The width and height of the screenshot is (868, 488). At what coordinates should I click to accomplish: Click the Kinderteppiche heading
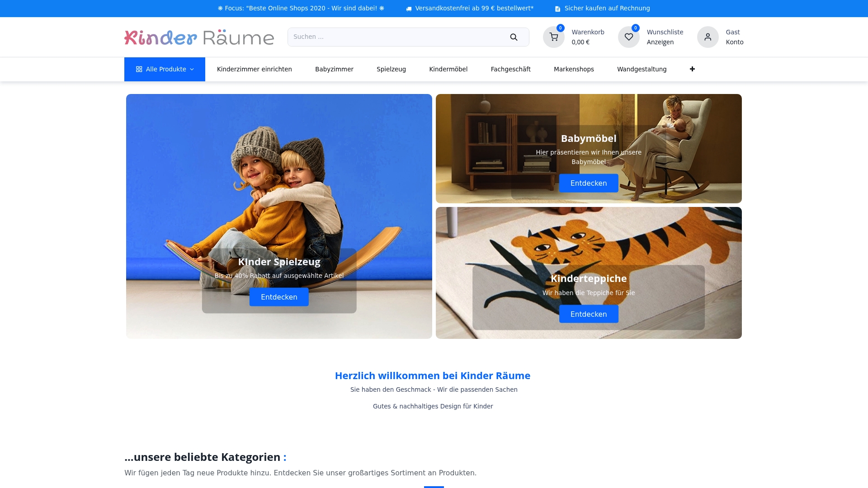click(x=589, y=279)
